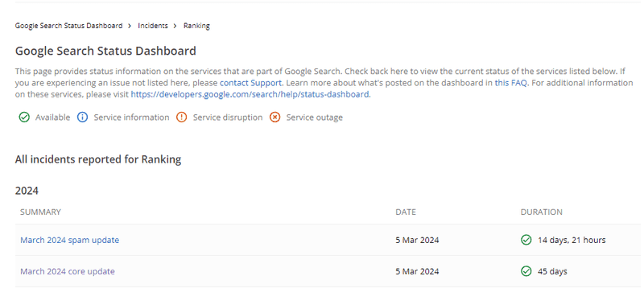This screenshot has width=644, height=305.
Task: Click the All incidents reported for Ranking heading
Action: (98, 159)
